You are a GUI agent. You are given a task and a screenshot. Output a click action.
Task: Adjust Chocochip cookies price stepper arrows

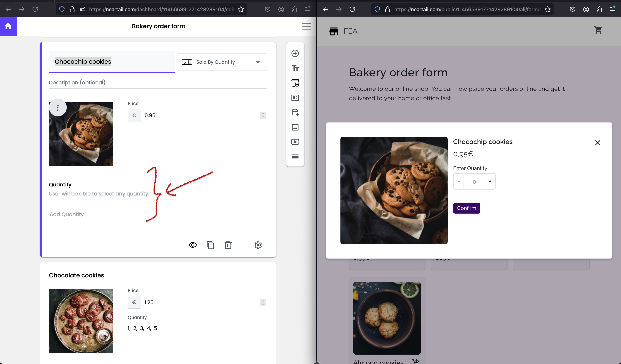point(263,115)
